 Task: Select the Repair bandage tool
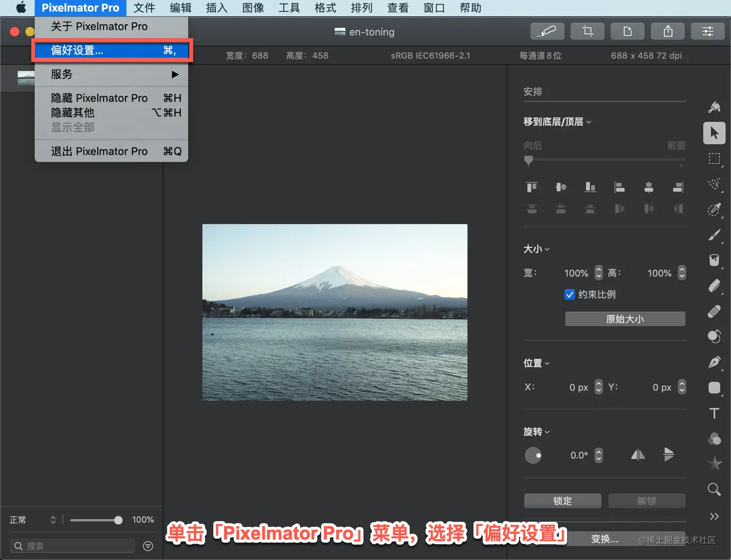pos(714,311)
